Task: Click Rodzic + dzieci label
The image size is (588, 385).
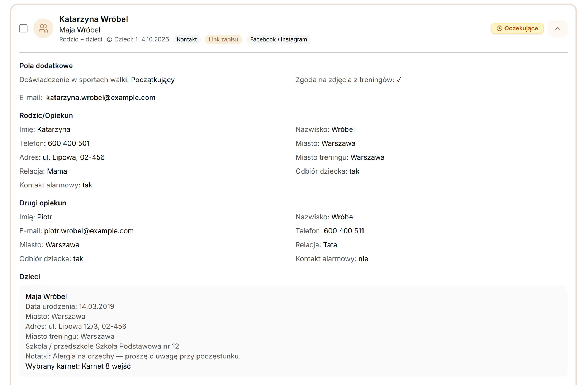Action: click(81, 39)
